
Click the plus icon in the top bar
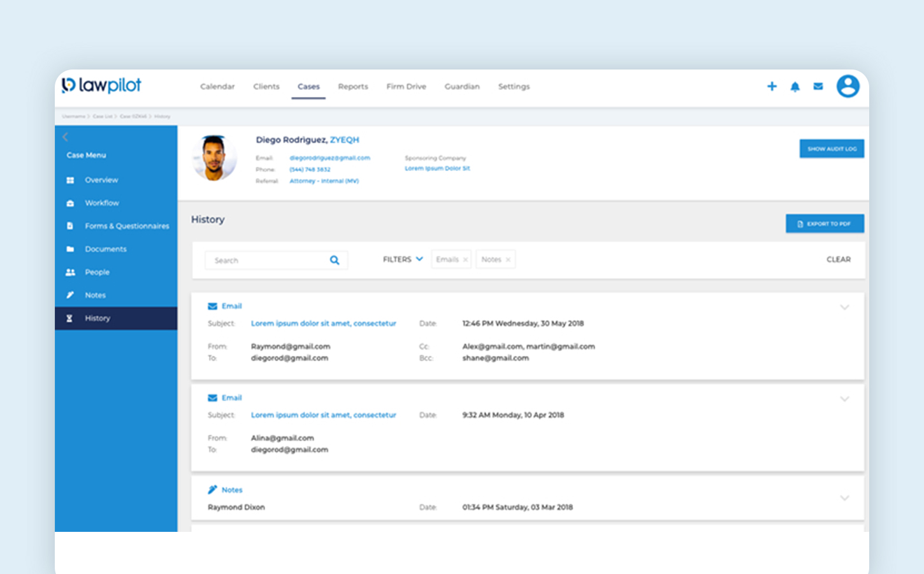[772, 86]
